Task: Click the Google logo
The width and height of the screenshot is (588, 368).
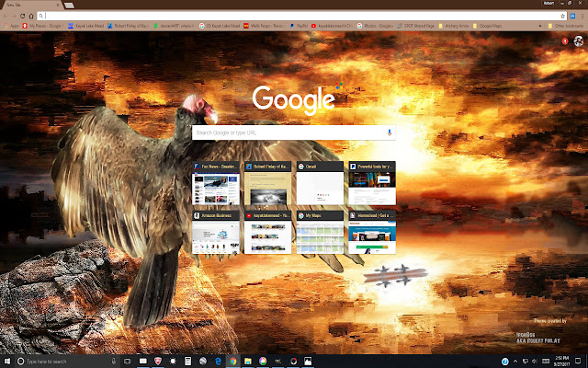Action: click(293, 98)
